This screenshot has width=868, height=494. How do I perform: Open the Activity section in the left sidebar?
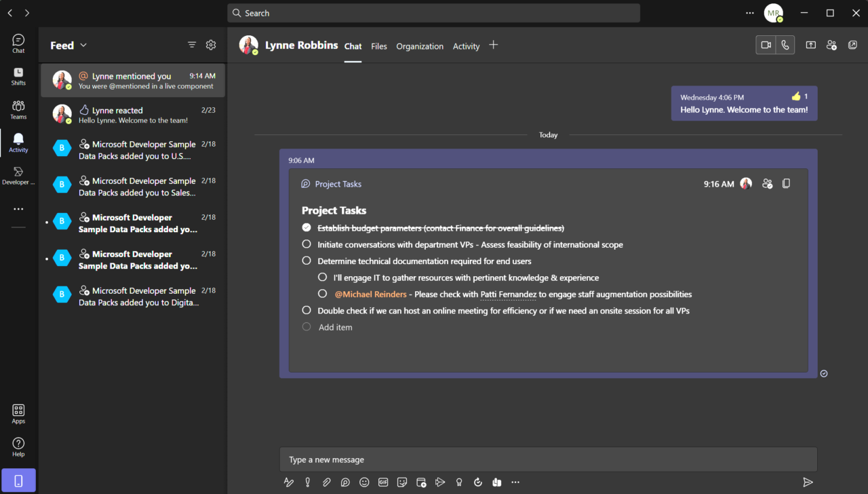click(x=18, y=142)
